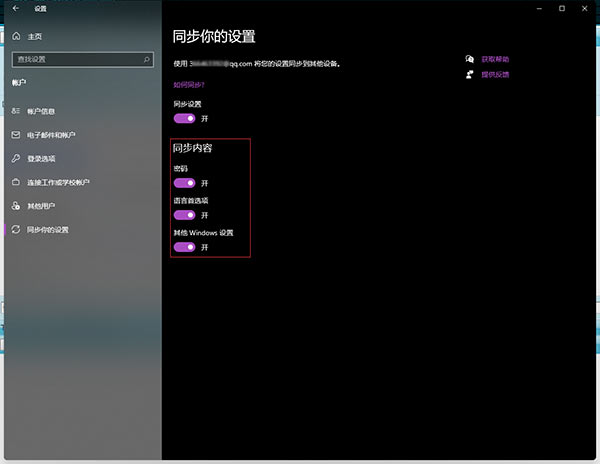Click the 同步内容 heading text
Screen dimensions: 600x464
(x=192, y=148)
